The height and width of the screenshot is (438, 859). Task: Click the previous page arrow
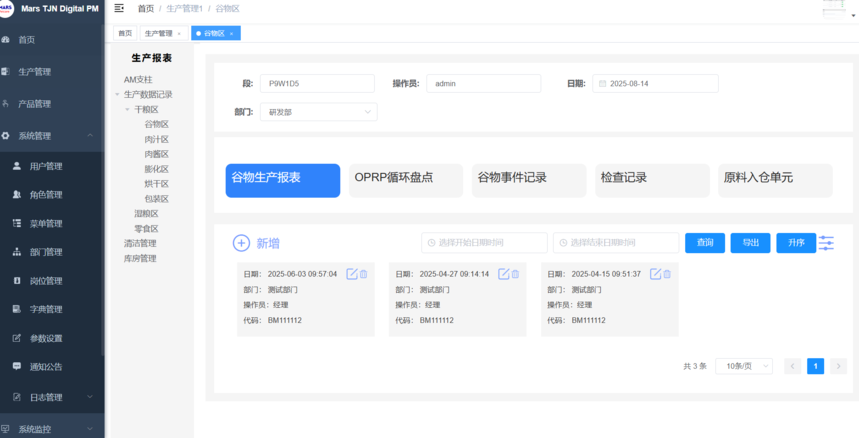point(792,366)
